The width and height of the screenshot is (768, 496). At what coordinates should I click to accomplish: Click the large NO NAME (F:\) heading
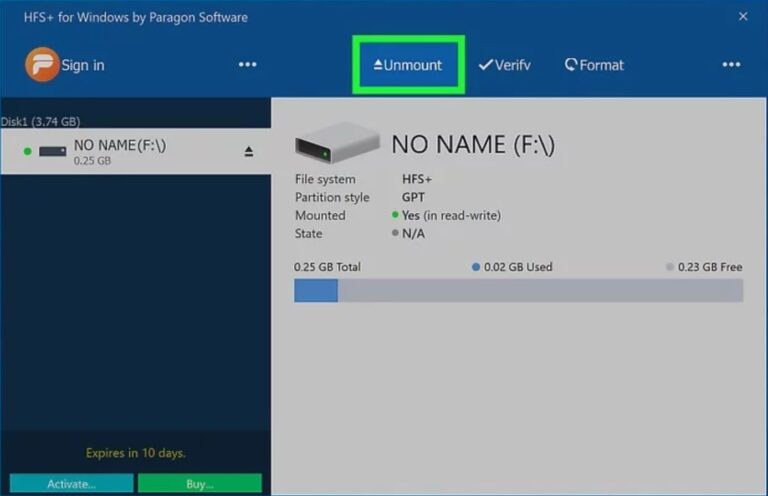coord(473,144)
